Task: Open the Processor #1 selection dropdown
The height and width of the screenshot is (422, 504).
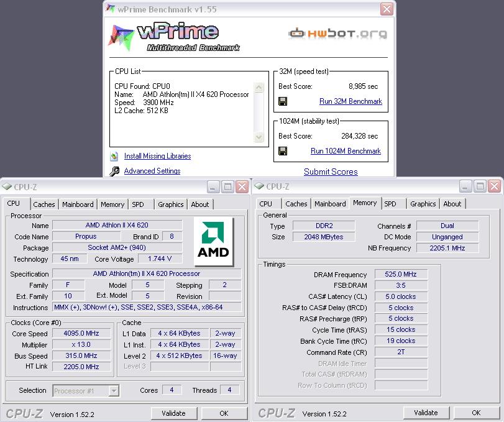Action: [x=114, y=391]
